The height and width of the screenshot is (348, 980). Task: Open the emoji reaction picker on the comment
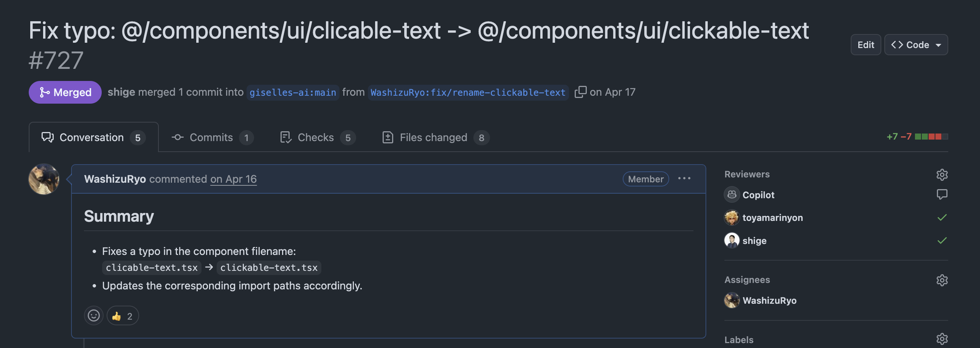click(94, 315)
